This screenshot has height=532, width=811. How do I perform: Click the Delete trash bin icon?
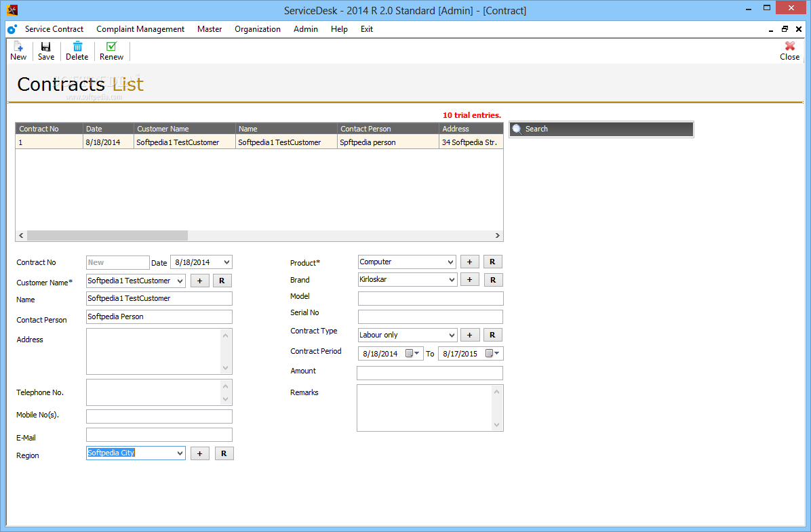point(77,47)
